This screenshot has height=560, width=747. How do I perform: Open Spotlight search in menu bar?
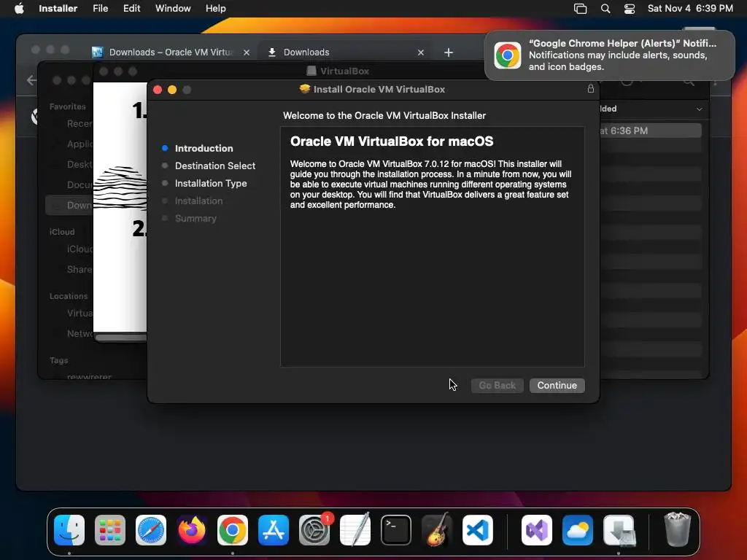click(605, 9)
